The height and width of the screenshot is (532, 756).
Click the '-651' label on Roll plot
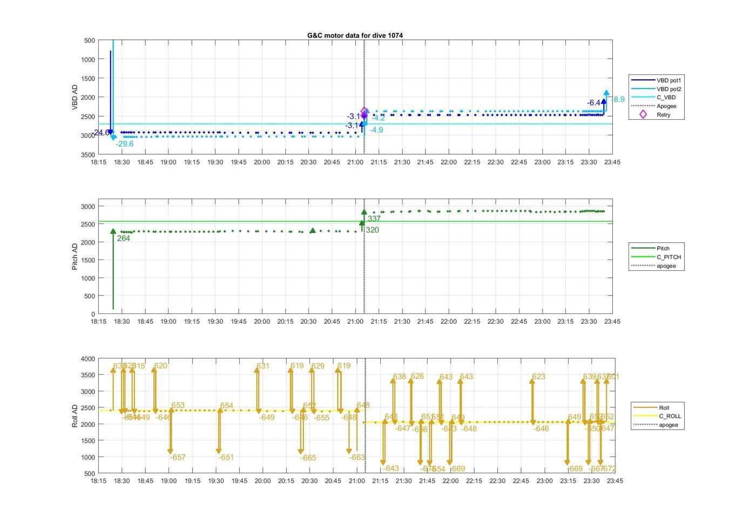(226, 458)
